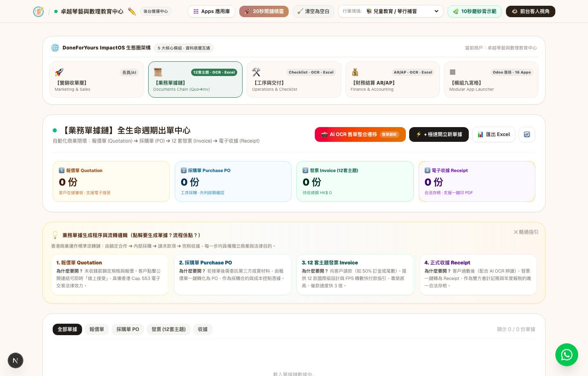Select the 財務結算 AR/AP Finance module
Image resolution: width=588 pixels, height=376 pixels.
[x=392, y=80]
